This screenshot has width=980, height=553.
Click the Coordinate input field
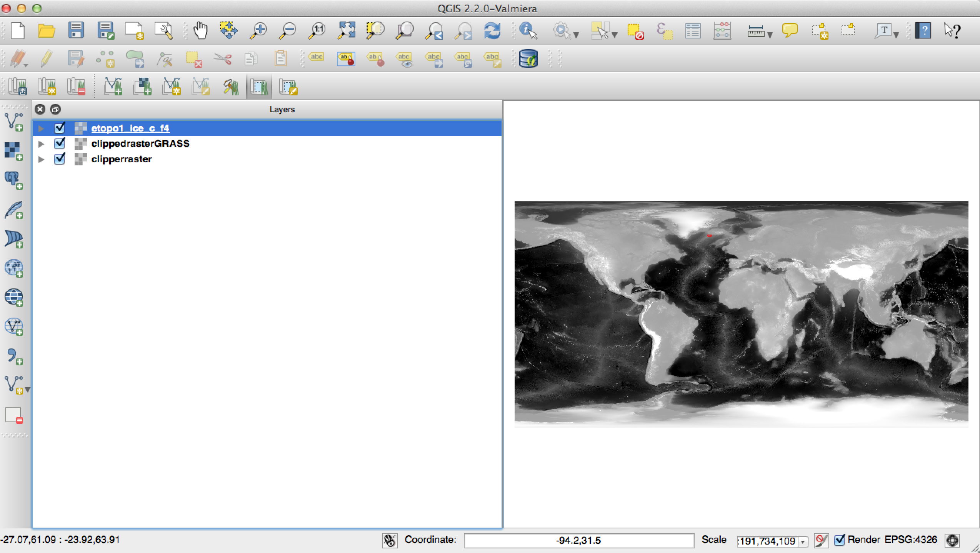(x=579, y=540)
